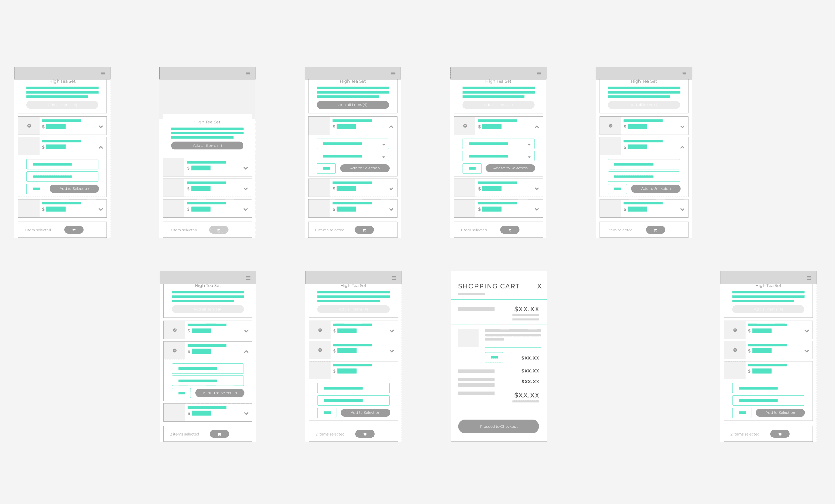Click the shopping cart icon on second row

click(219, 434)
